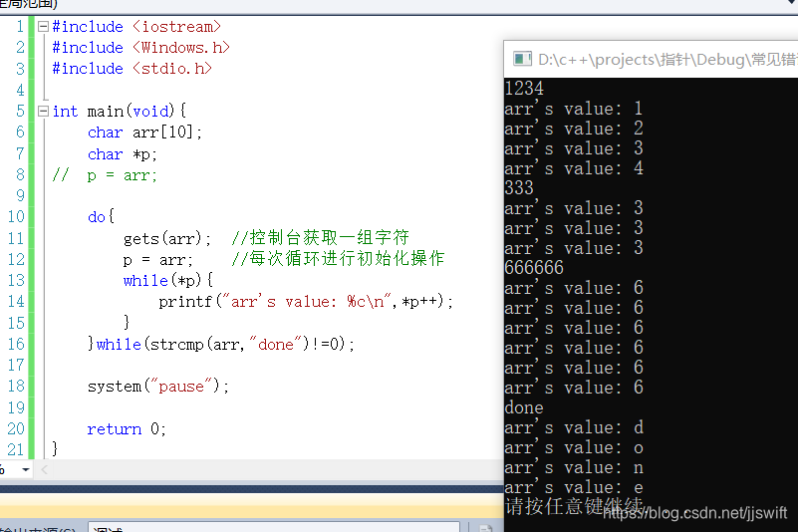This screenshot has height=532, width=798.
Task: Click console output arr's value: 4
Action: pyautogui.click(x=574, y=168)
